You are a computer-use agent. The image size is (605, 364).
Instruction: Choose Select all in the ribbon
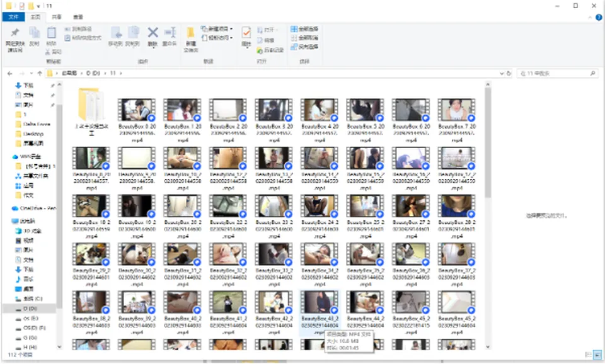(x=304, y=29)
